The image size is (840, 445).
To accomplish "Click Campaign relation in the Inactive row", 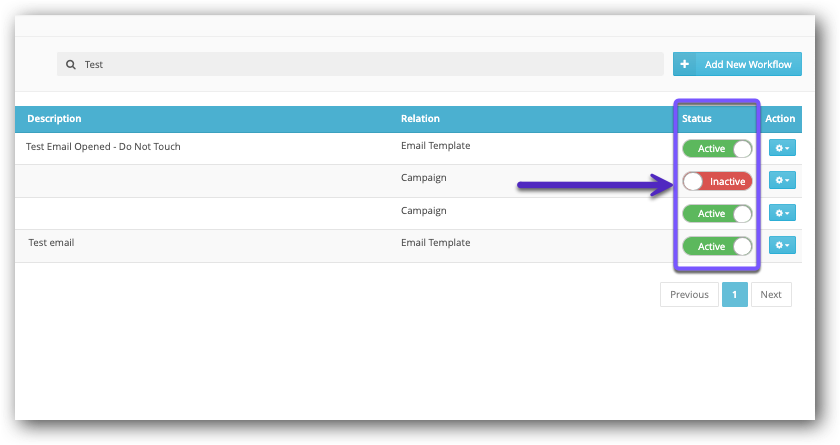I will [x=423, y=178].
